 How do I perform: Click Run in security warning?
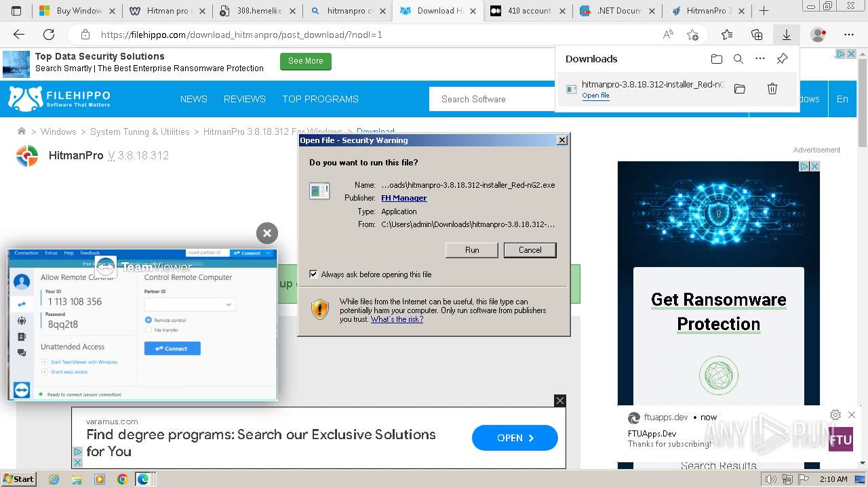(x=472, y=250)
